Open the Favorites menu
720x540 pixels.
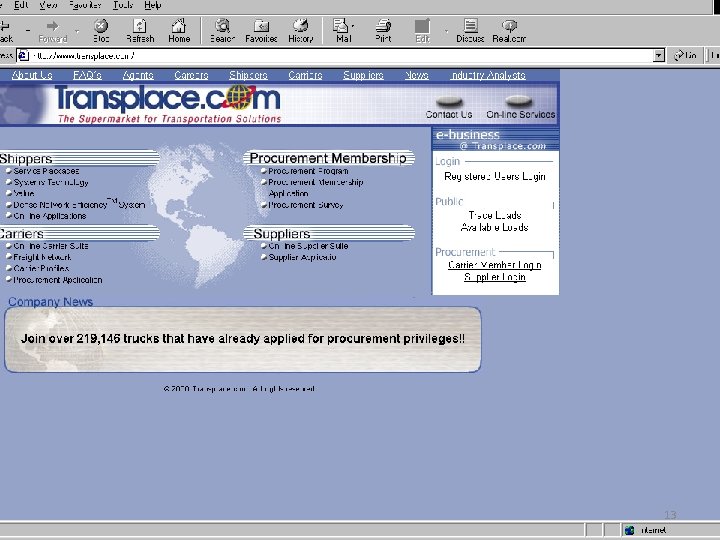[x=85, y=5]
